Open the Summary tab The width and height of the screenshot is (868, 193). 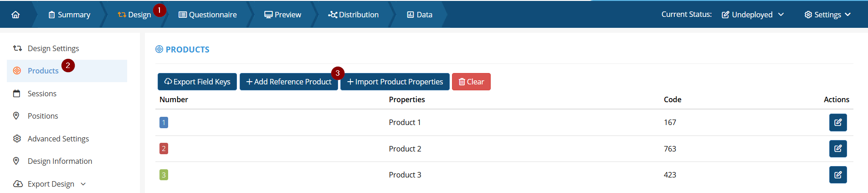[69, 15]
